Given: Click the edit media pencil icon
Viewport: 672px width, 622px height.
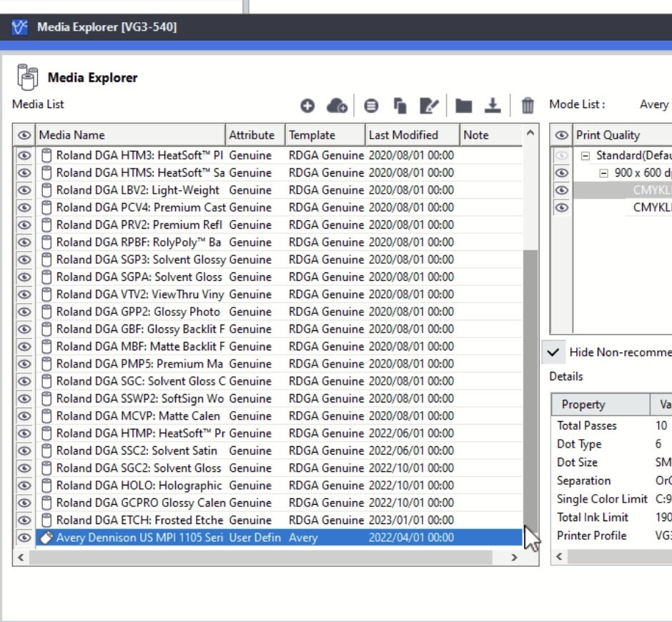Looking at the screenshot, I should (429, 105).
